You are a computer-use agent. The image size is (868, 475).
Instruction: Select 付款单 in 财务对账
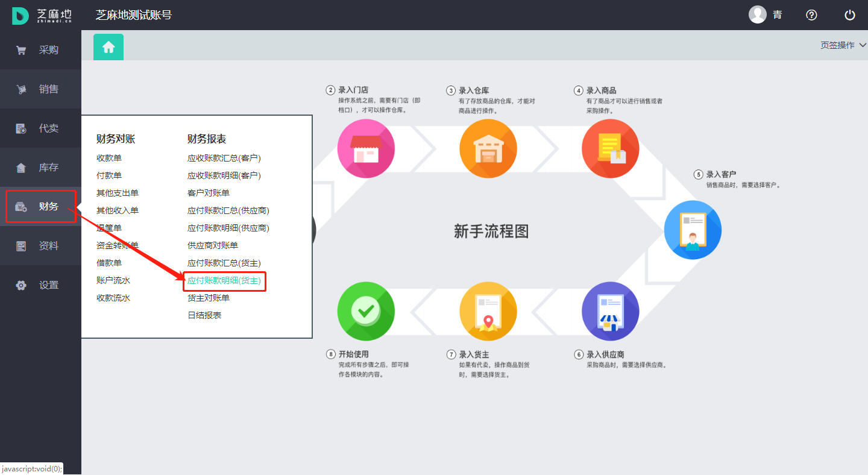tap(109, 175)
